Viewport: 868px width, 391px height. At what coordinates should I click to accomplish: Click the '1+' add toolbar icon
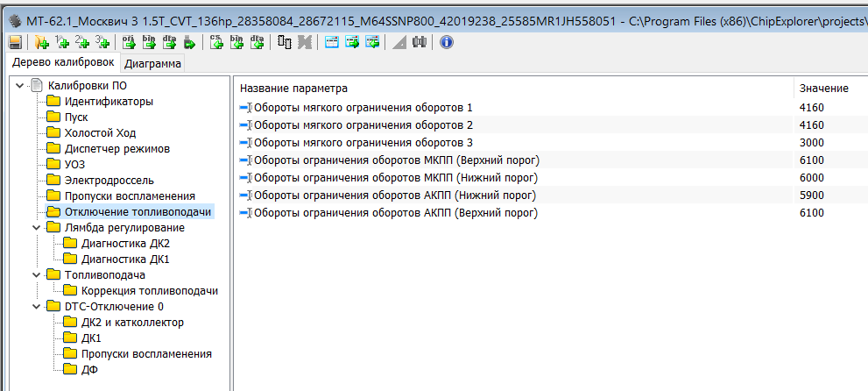[62, 41]
